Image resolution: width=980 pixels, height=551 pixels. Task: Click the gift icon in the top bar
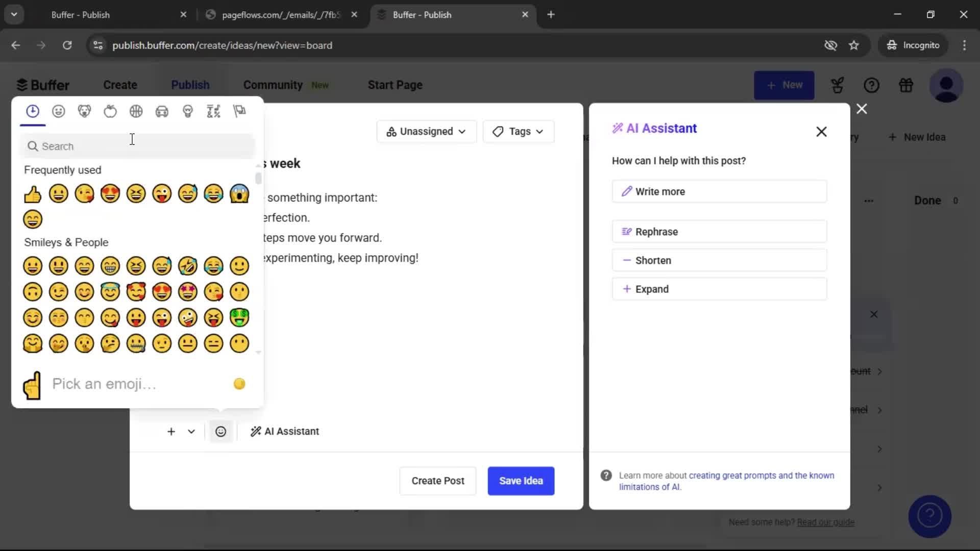tap(906, 85)
